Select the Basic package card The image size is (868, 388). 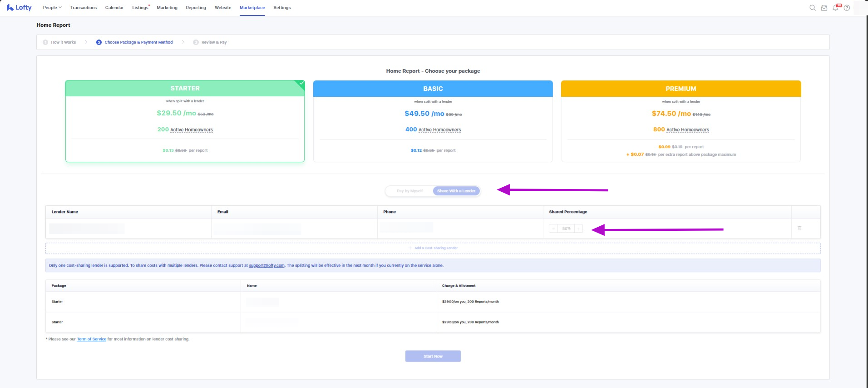click(433, 121)
